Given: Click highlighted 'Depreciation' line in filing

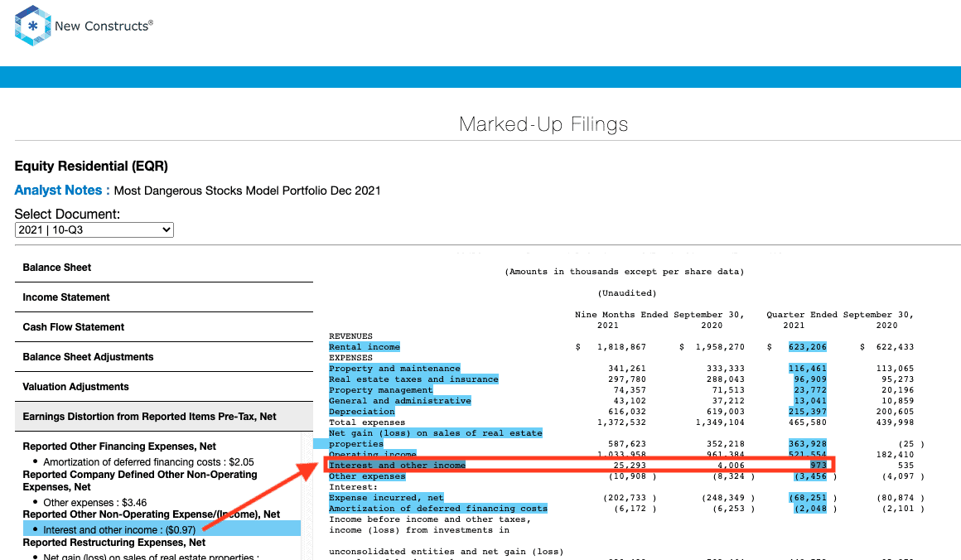Looking at the screenshot, I should pos(361,412).
